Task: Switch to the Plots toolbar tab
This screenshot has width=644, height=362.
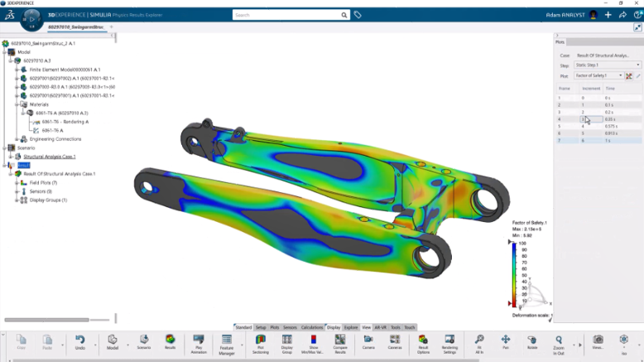Action: click(274, 327)
